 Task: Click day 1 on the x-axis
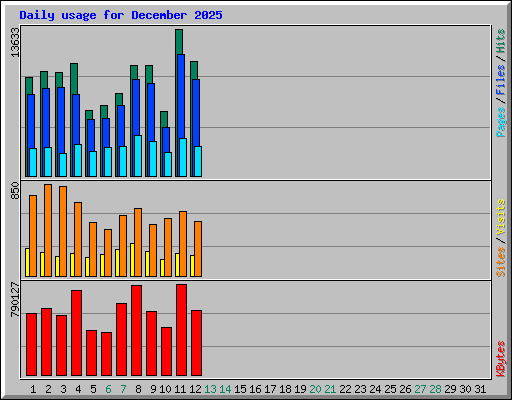click(33, 389)
